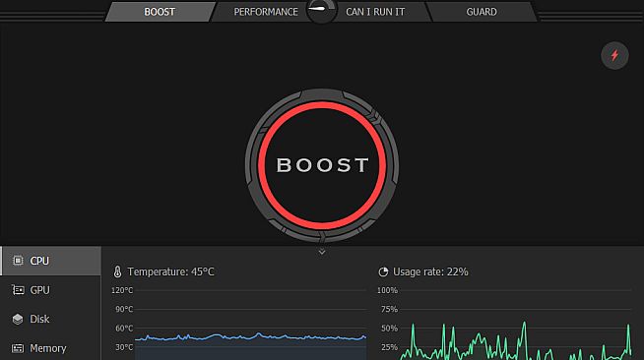The height and width of the screenshot is (360, 644).
Task: Open the CAN I RUN IT tab
Action: pos(375,12)
